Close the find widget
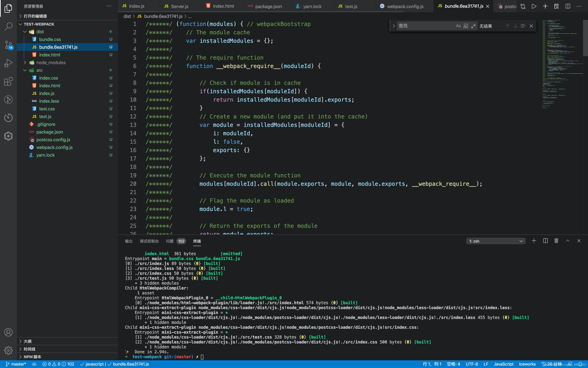 pos(531,26)
